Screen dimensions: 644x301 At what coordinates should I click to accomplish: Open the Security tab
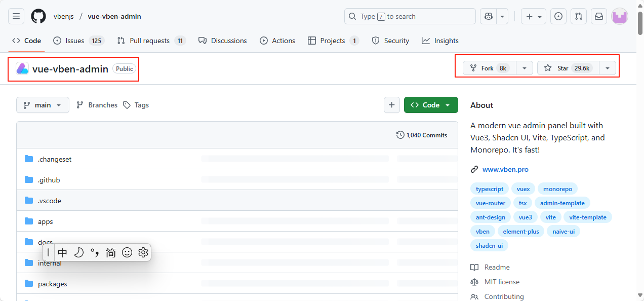(390, 41)
